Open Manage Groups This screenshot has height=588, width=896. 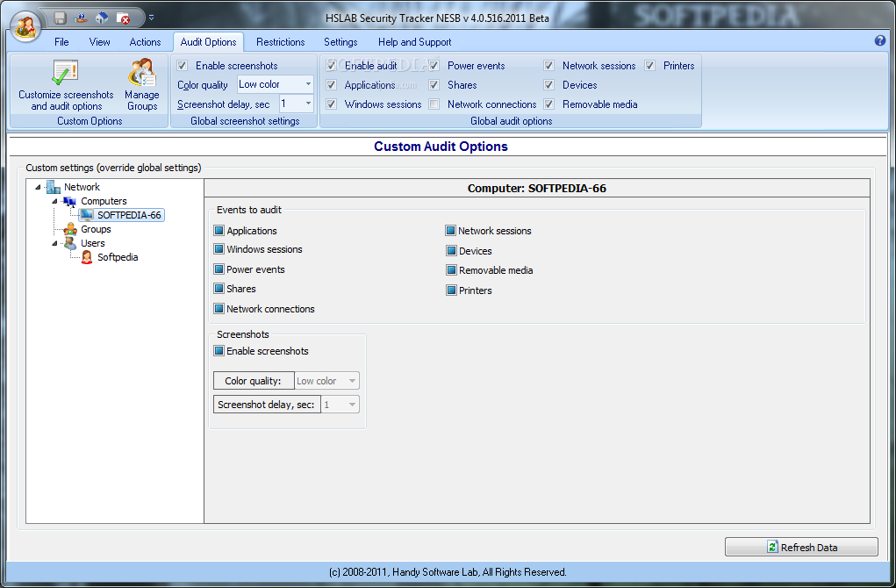(x=141, y=84)
